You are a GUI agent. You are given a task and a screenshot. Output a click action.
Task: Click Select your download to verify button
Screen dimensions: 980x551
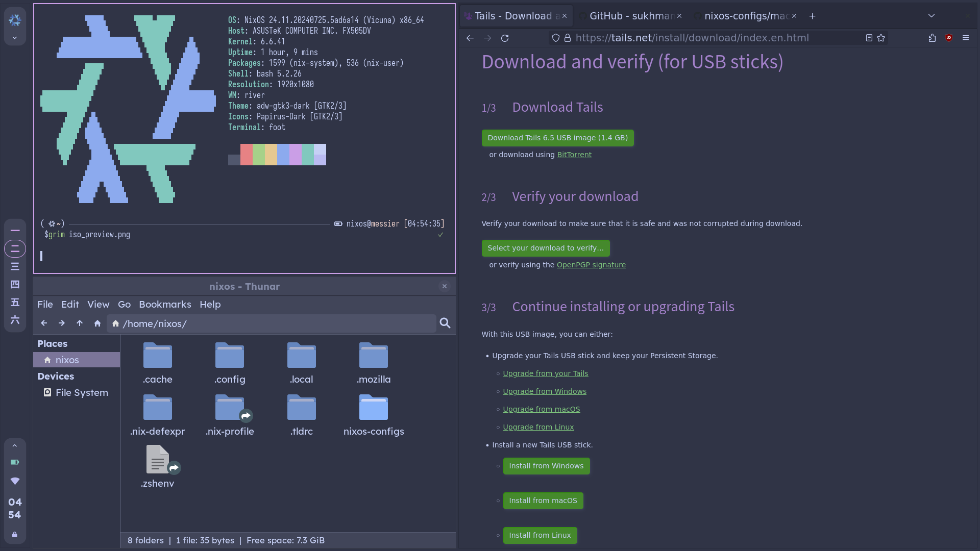[x=545, y=247]
